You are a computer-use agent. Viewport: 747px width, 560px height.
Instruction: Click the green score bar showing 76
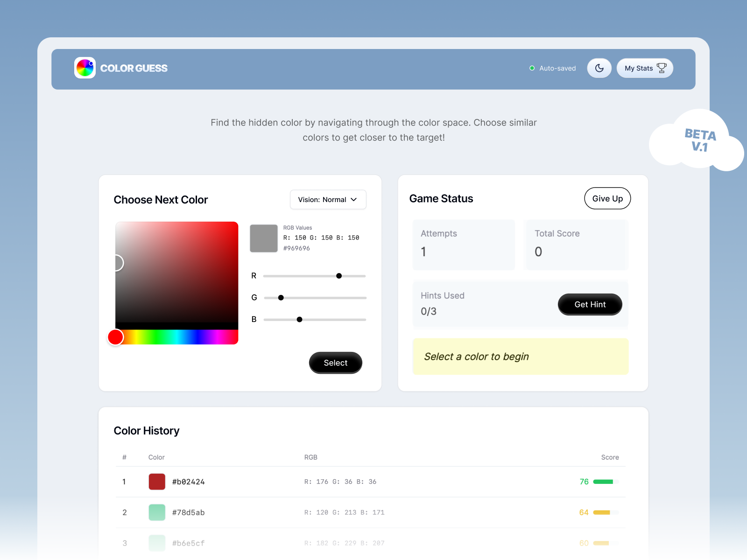(606, 482)
